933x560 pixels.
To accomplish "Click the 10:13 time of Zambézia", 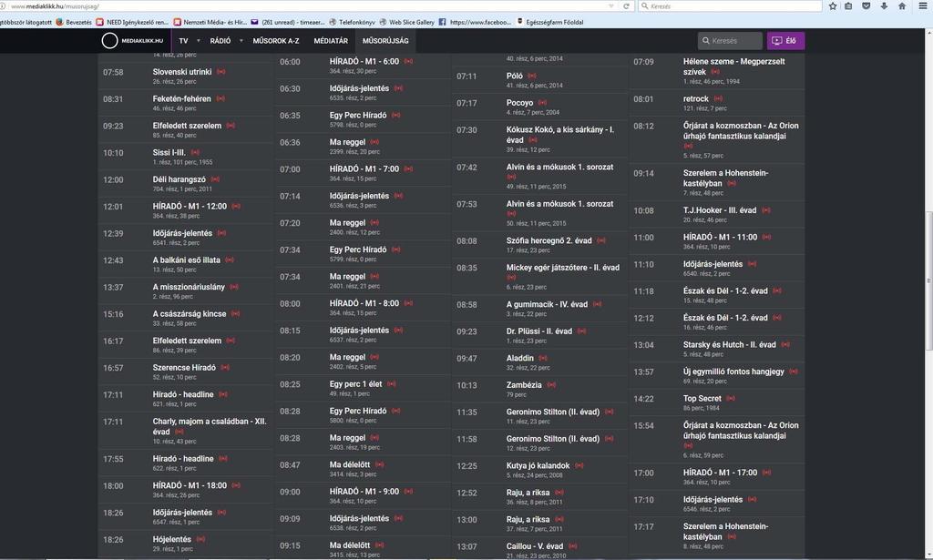I will (466, 386).
